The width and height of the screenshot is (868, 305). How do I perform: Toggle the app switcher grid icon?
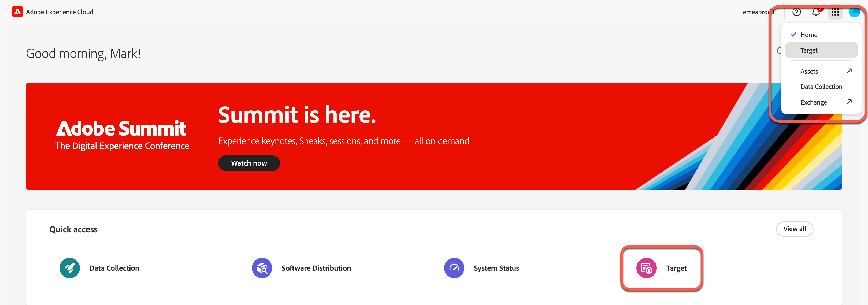pyautogui.click(x=835, y=12)
